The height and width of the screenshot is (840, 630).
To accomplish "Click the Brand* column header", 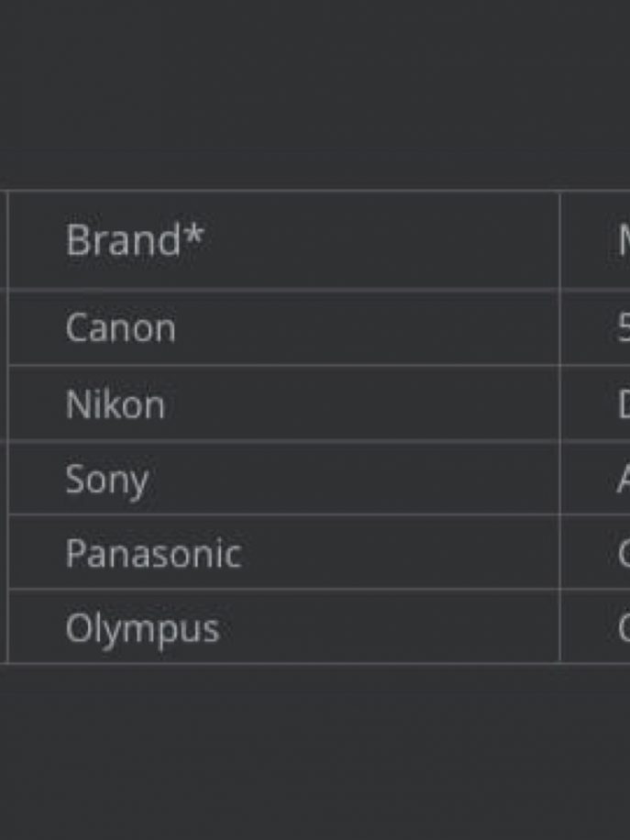I will pyautogui.click(x=136, y=240).
